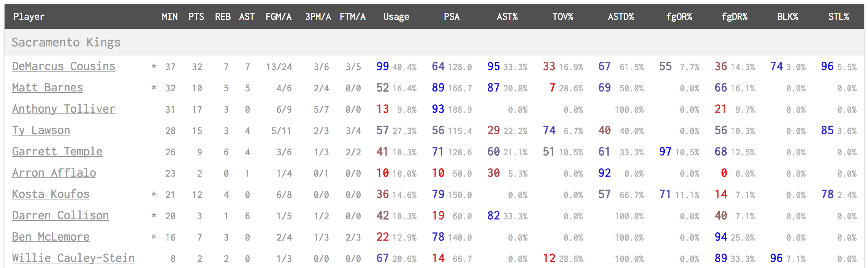Sort by the Usage column header
868x268 pixels.
click(396, 17)
